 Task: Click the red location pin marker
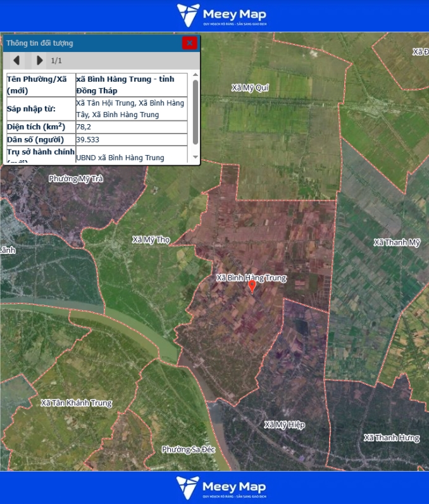click(252, 286)
